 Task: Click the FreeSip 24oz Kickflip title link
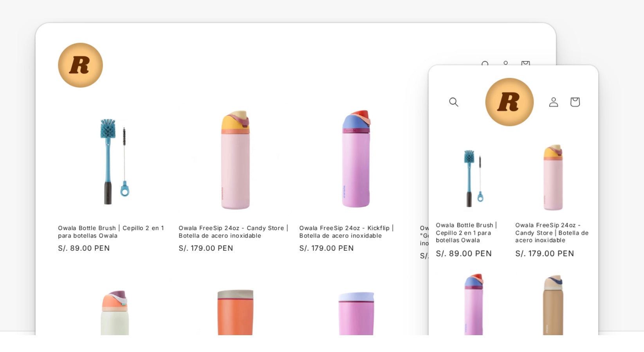(x=346, y=232)
